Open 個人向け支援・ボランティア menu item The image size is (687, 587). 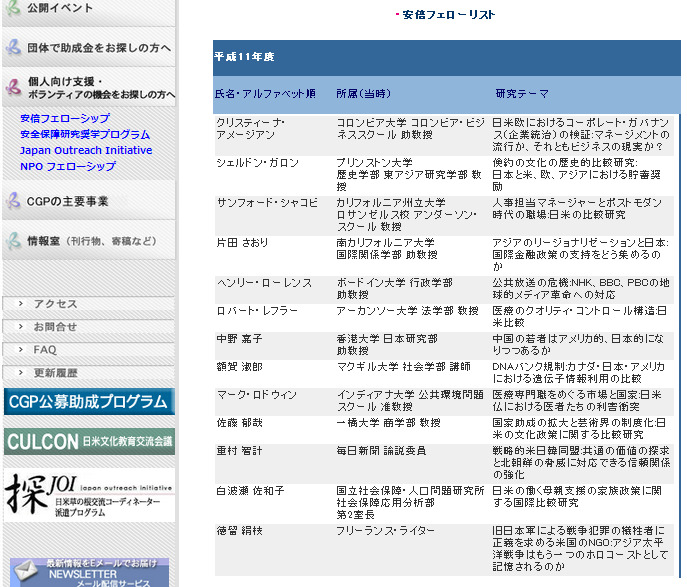[89, 88]
